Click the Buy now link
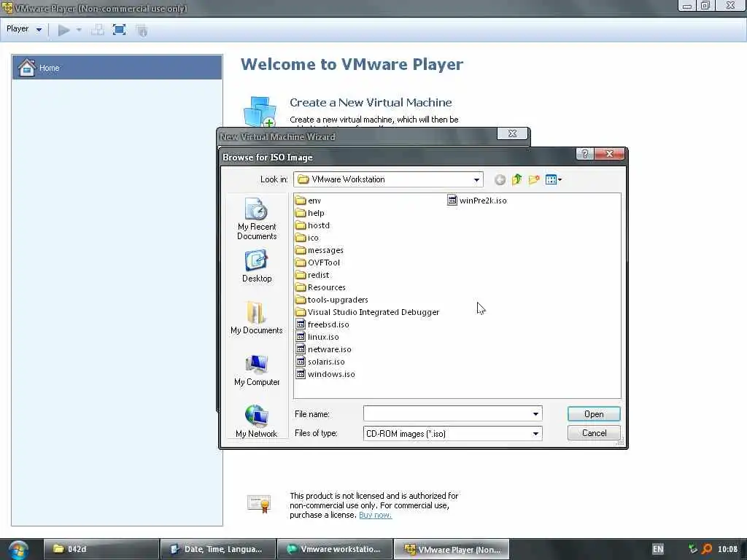Viewport: 747px width, 560px height. [376, 515]
